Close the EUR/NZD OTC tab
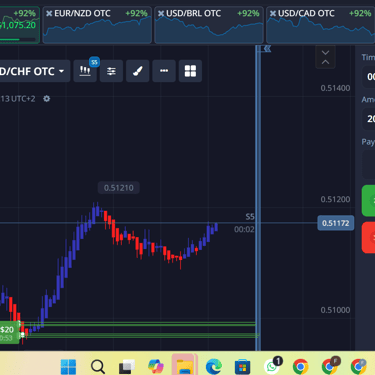This screenshot has height=375, width=375. (49, 13)
